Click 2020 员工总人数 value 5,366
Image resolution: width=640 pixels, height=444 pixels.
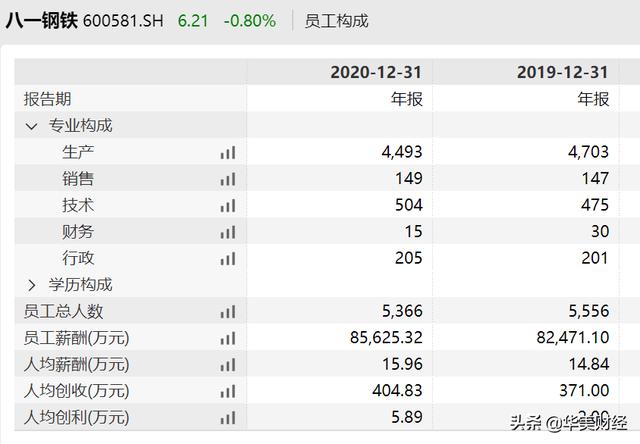tap(402, 312)
